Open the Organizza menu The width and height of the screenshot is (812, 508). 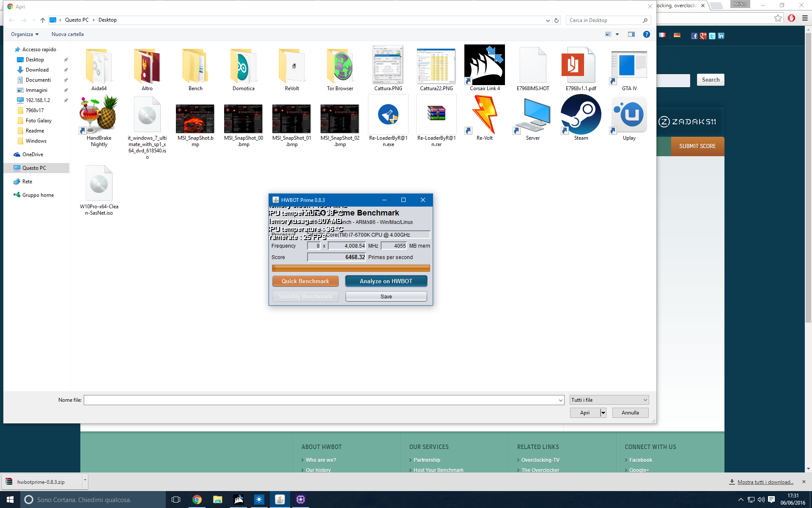pos(25,34)
